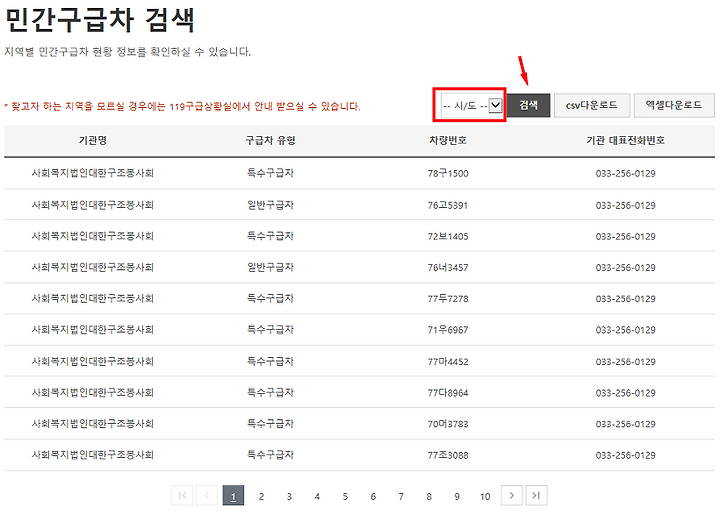This screenshot has height=515, width=720.
Task: Click the red 119구급상황실 notice text
Action: [x=182, y=106]
